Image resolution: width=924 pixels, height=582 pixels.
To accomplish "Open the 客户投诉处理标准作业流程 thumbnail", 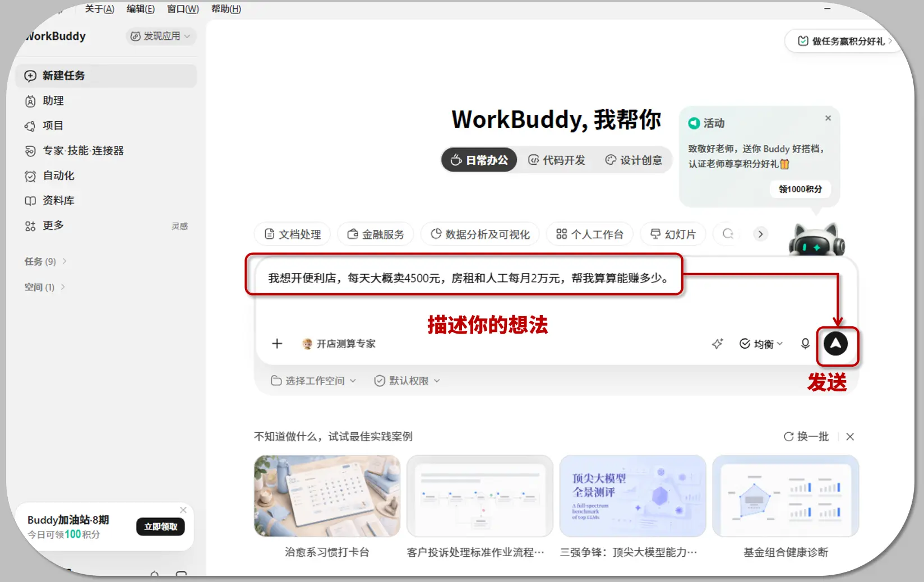I will tap(480, 496).
